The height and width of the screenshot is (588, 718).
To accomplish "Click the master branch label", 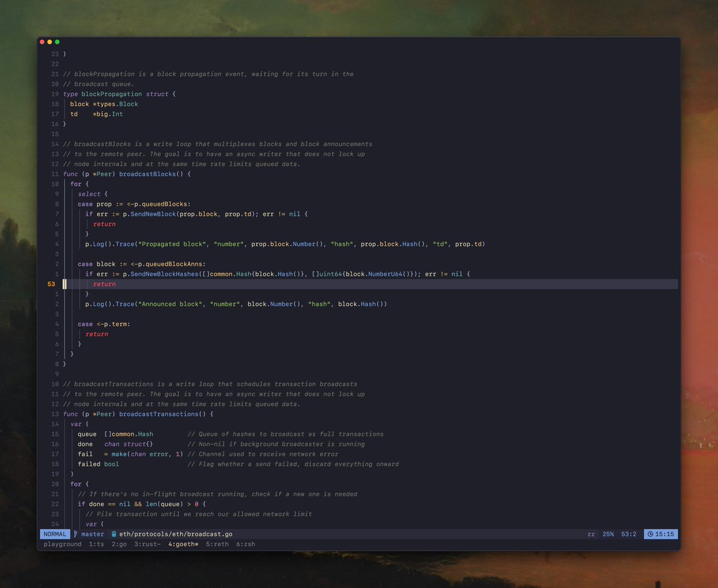I will (92, 534).
